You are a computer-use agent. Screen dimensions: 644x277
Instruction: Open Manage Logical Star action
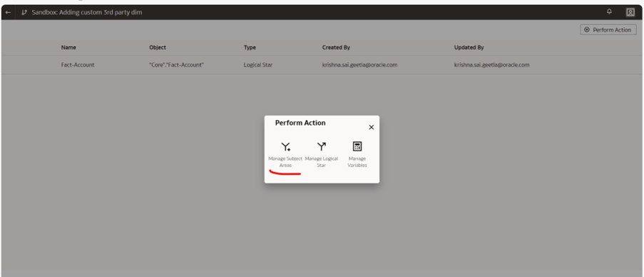321,154
